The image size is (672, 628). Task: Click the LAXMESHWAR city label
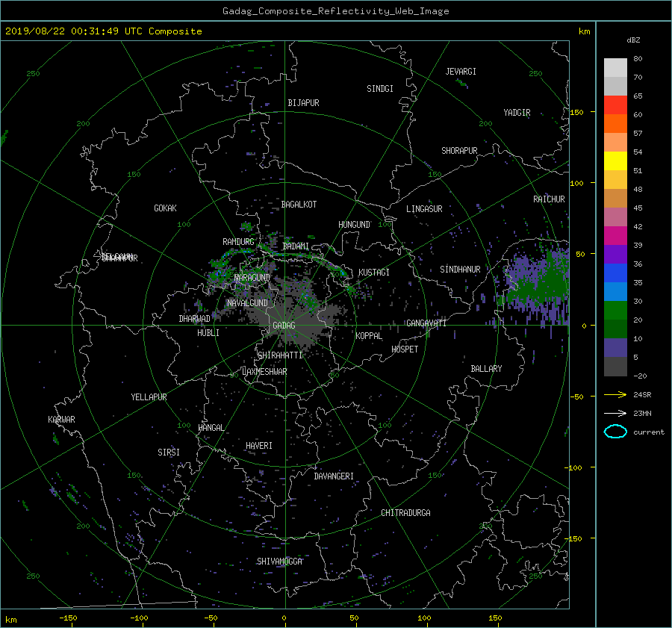click(264, 372)
